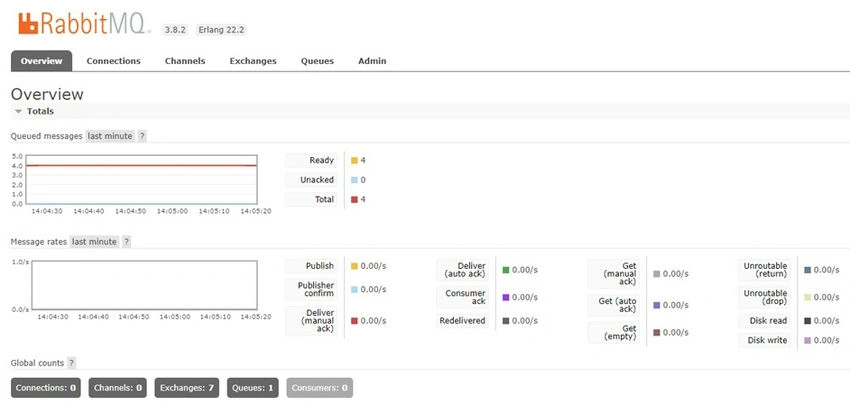The image size is (850, 405).
Task: Click the yellow Ready color swatch
Action: click(x=355, y=160)
